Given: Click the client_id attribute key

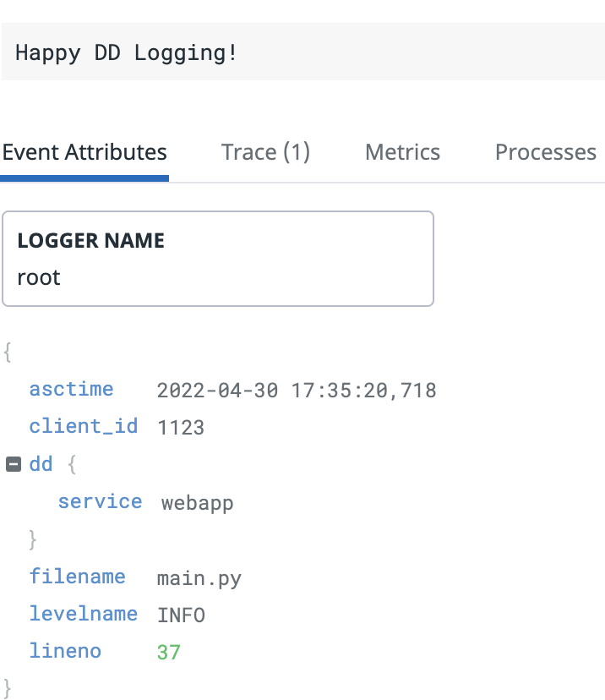Looking at the screenshot, I should click(x=84, y=426).
